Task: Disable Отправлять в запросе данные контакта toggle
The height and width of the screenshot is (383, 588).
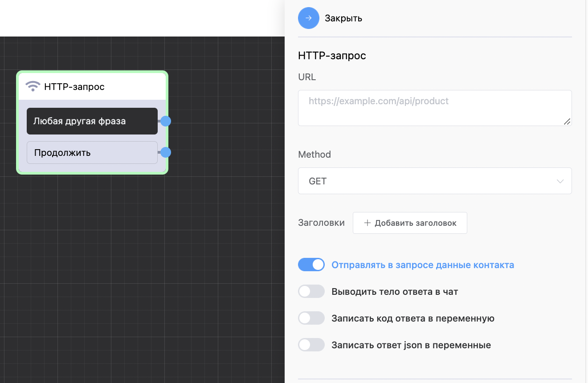Action: [x=311, y=265]
